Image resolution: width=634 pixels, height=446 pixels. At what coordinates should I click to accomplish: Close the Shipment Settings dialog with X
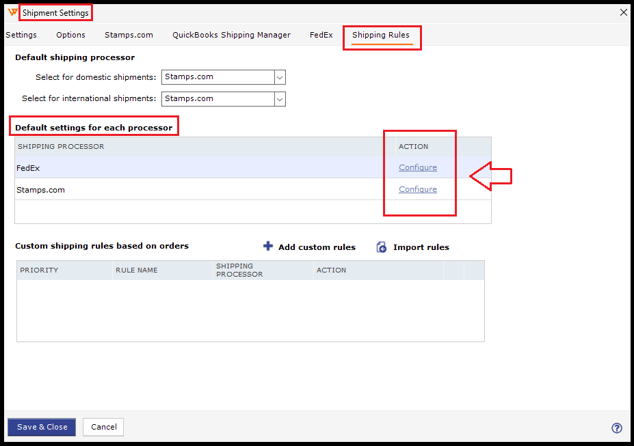(618, 12)
